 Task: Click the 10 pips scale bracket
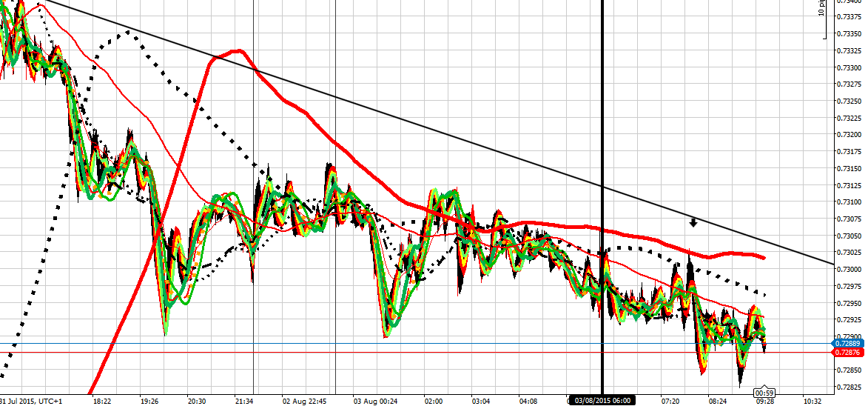[x=821, y=19]
